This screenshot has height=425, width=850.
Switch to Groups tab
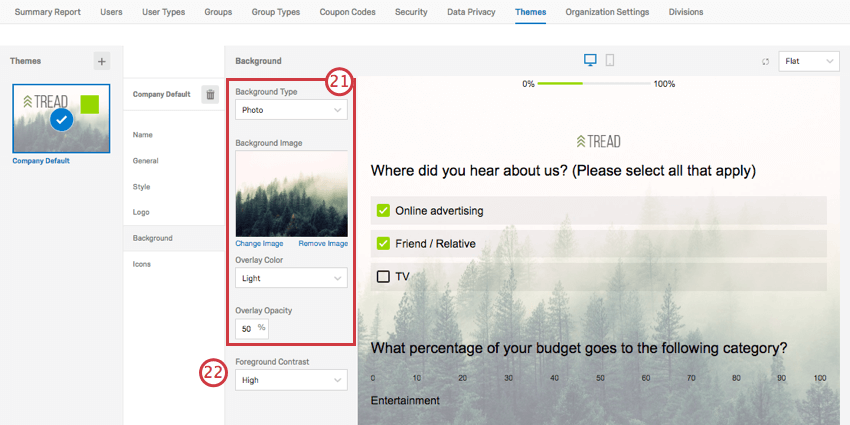pyautogui.click(x=218, y=12)
